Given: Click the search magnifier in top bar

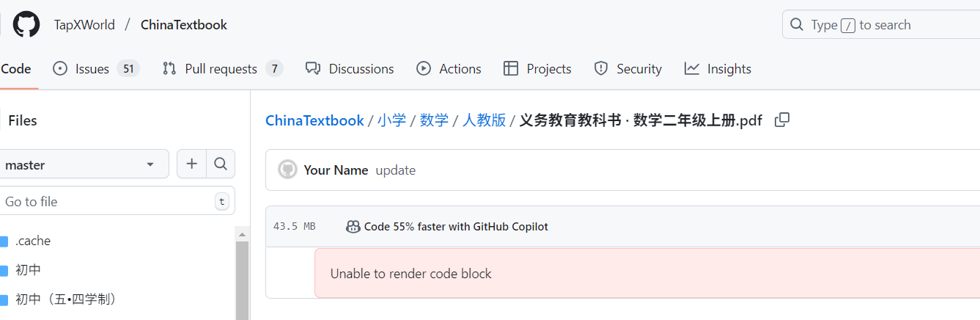Looking at the screenshot, I should [797, 25].
